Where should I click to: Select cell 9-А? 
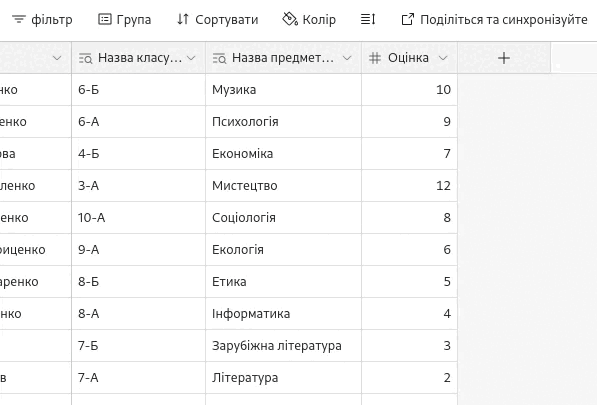(139, 250)
